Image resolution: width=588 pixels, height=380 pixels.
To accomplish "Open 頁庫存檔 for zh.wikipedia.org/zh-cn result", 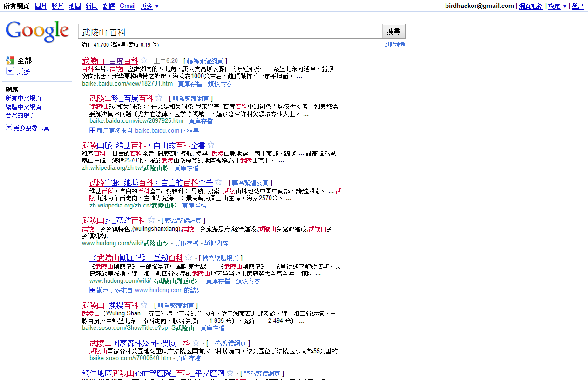I will 194,206.
